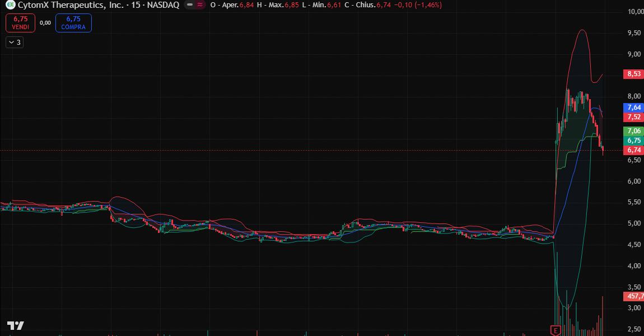644x336 pixels.
Task: Click the blue 6,75 COMPRA buy button
Action: [73, 22]
